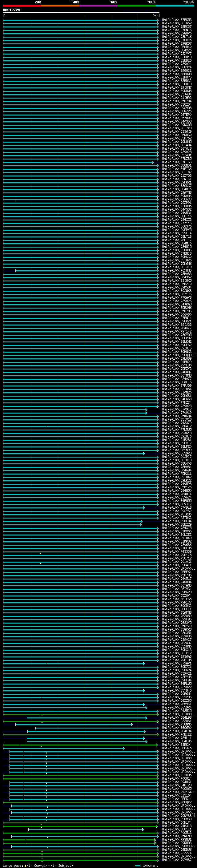Click hit label UniRef100_Q5J4W4
The height and width of the screenshot is (868, 197).
[x=176, y=94]
